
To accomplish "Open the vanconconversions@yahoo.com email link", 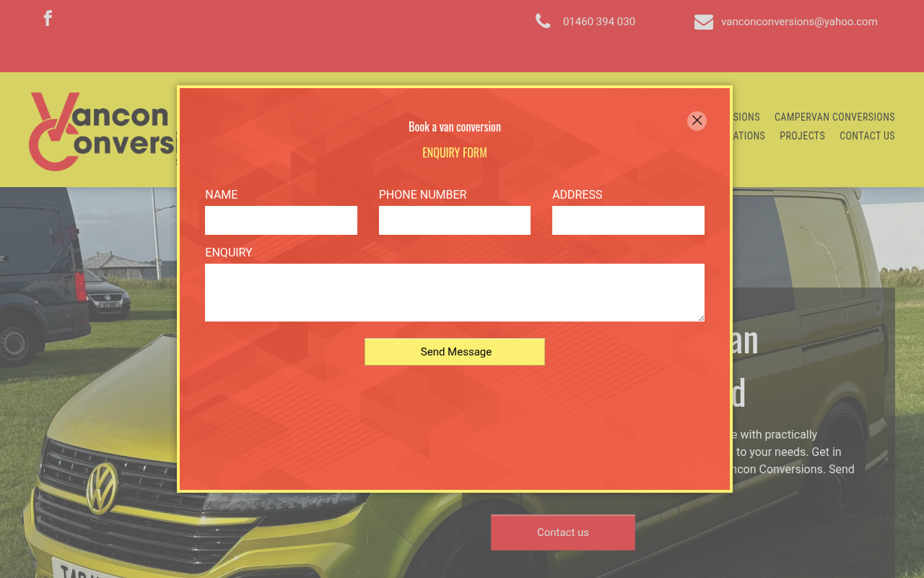I will [x=799, y=22].
